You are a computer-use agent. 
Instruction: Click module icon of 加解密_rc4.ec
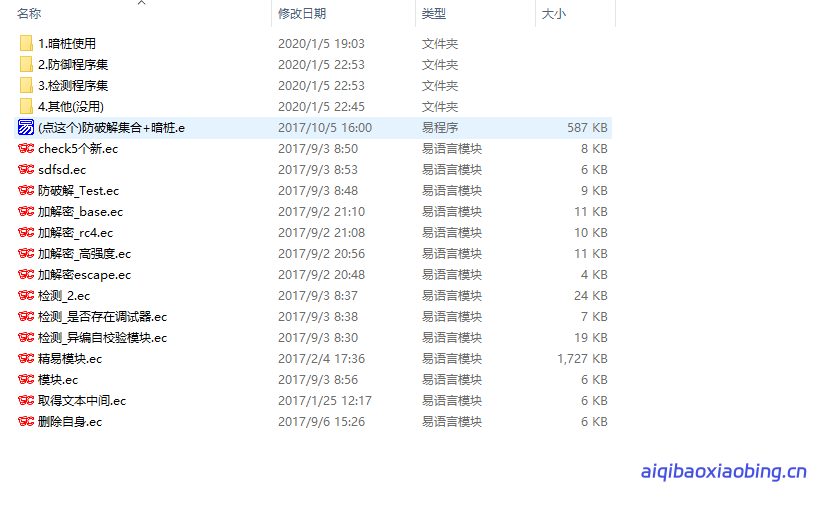(26, 232)
